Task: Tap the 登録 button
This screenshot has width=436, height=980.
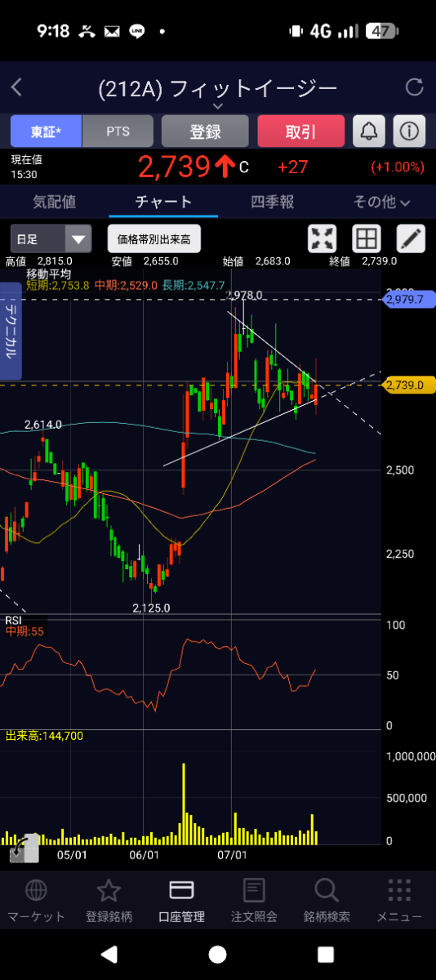Action: 205,131
